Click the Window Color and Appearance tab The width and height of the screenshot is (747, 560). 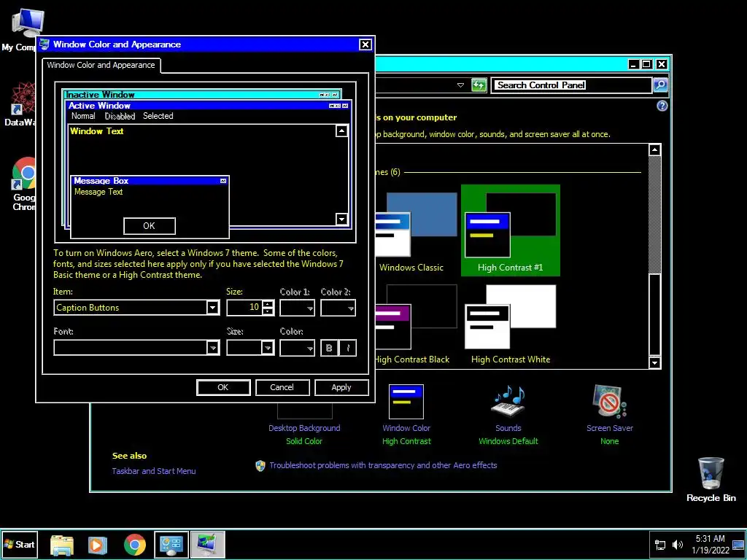tap(101, 65)
